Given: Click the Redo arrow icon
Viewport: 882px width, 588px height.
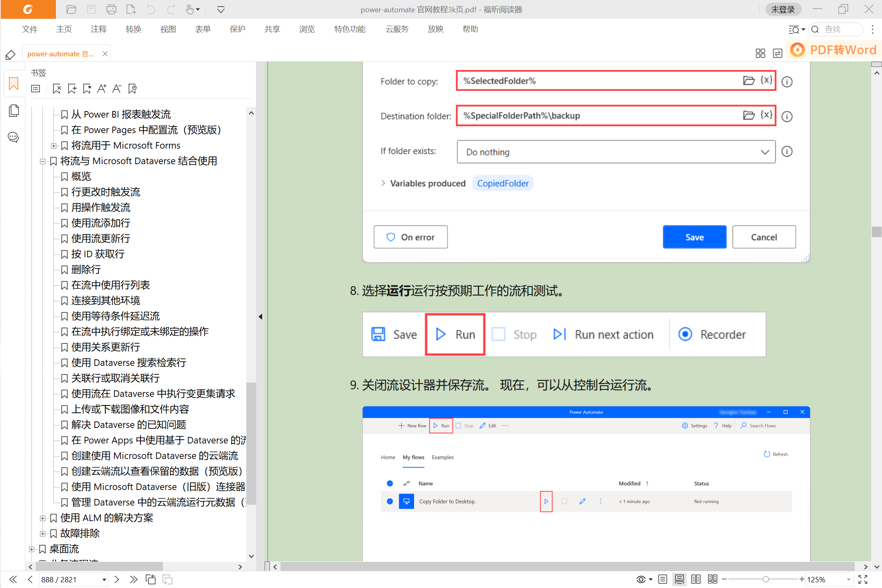Looking at the screenshot, I should [x=171, y=9].
